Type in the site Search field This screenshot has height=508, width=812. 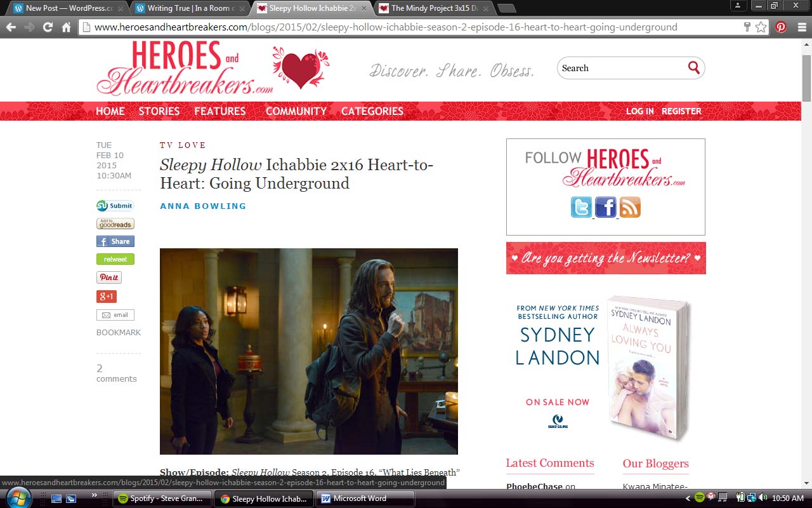pos(622,68)
